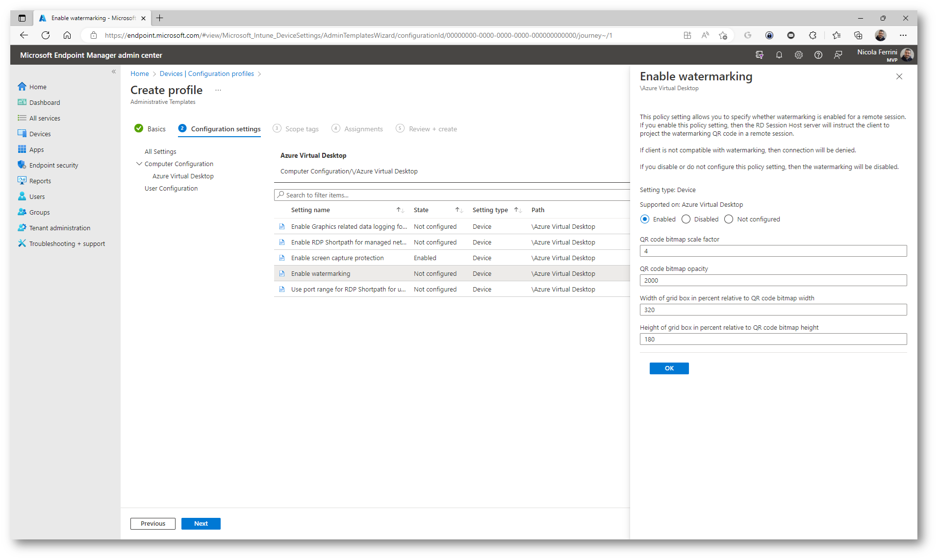Select All Settings tree item
Viewport: 938px width, 560px height.
pyautogui.click(x=160, y=151)
